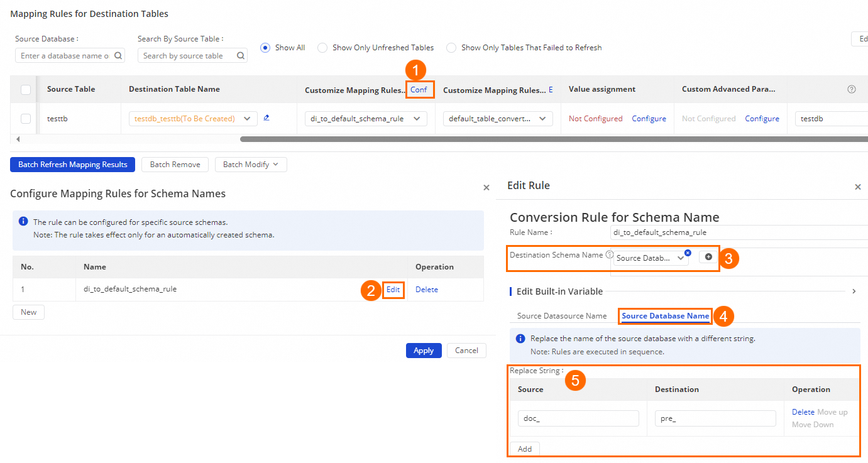868x463 pixels.
Task: Switch to the Source Database Name tab
Action: (x=666, y=316)
